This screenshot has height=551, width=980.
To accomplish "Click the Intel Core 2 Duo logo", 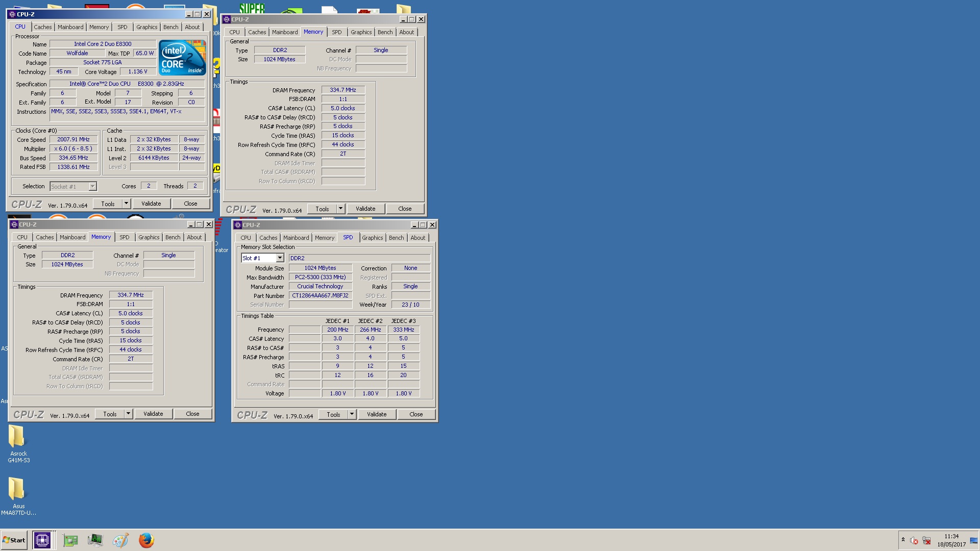I will [182, 58].
